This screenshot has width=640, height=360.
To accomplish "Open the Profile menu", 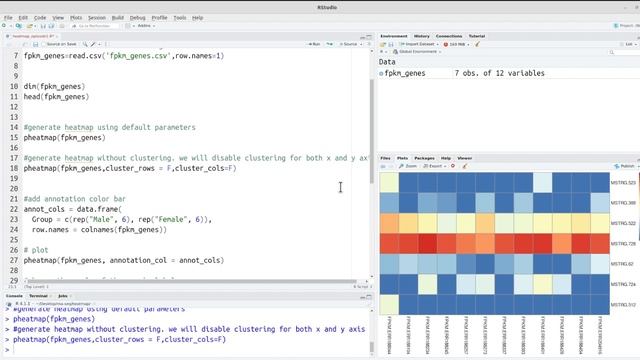I will click(159, 18).
